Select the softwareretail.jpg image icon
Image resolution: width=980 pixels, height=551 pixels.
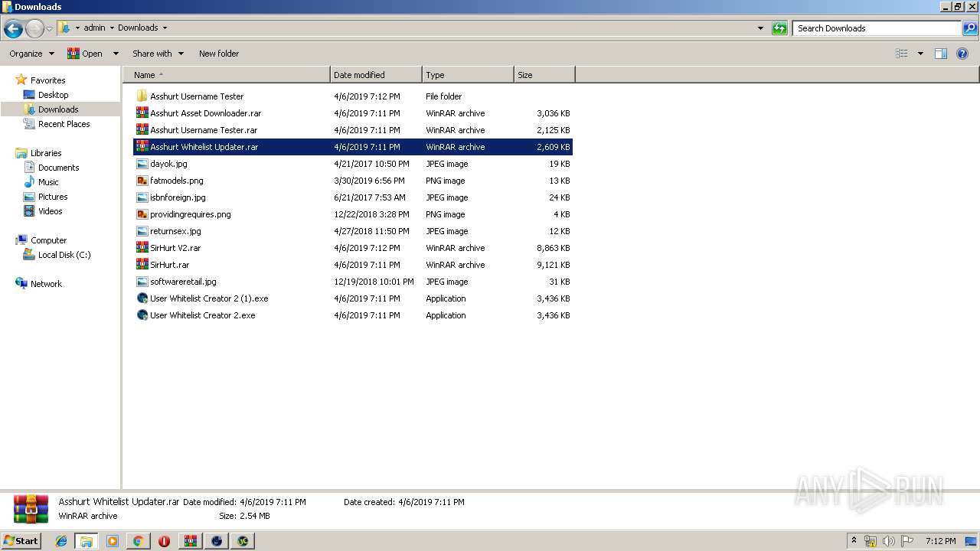(x=142, y=282)
